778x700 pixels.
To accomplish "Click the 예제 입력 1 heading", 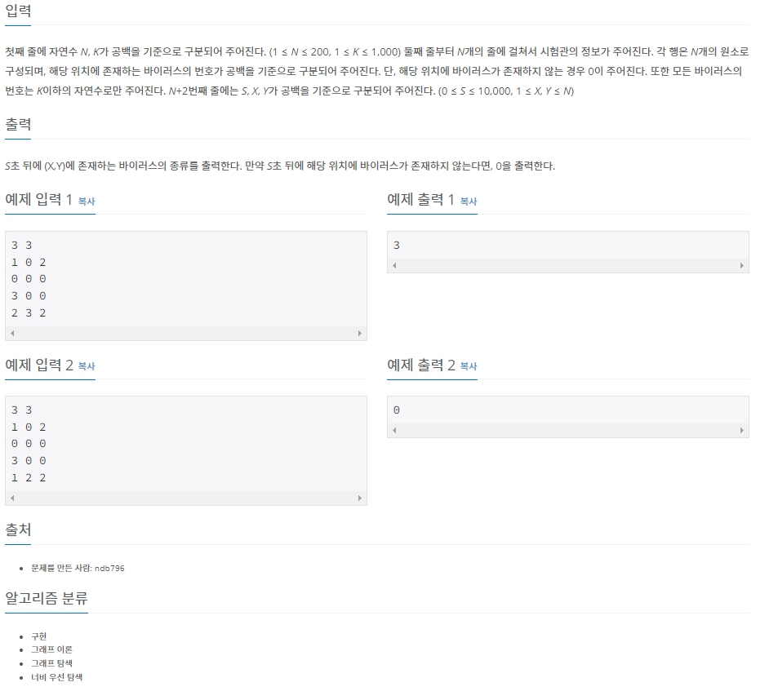I will pyautogui.click(x=38, y=199).
